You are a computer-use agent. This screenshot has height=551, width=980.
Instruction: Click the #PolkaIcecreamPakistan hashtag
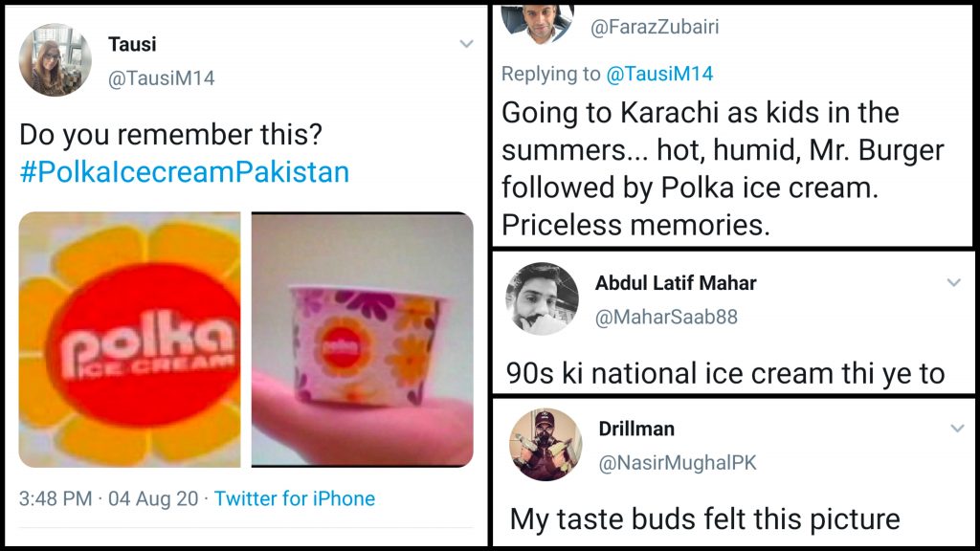tap(185, 171)
